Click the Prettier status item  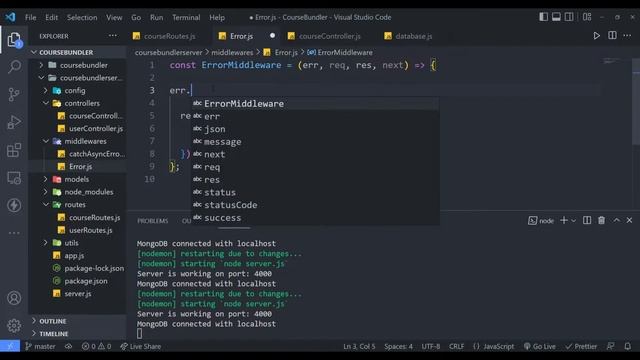point(581,346)
